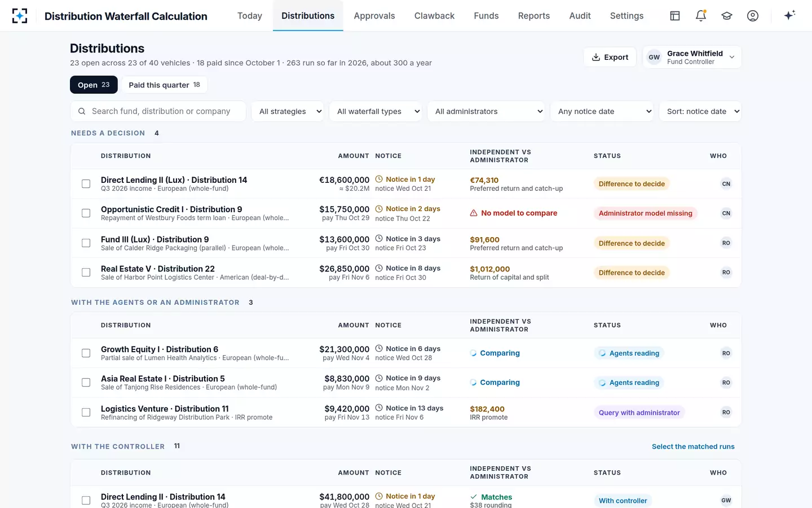This screenshot has height=508, width=812.
Task: Go to the Today tab
Action: coord(250,16)
